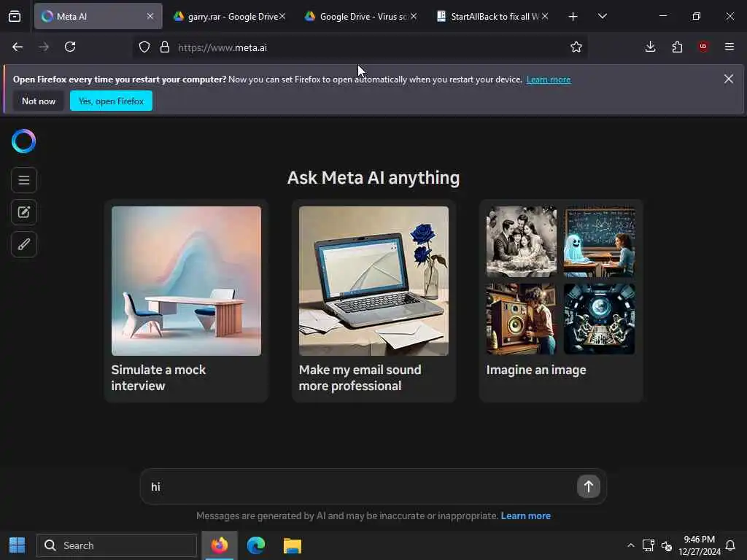Image resolution: width=747 pixels, height=560 pixels.
Task: Dismiss the Firefox startup notification bar
Action: tap(729, 79)
